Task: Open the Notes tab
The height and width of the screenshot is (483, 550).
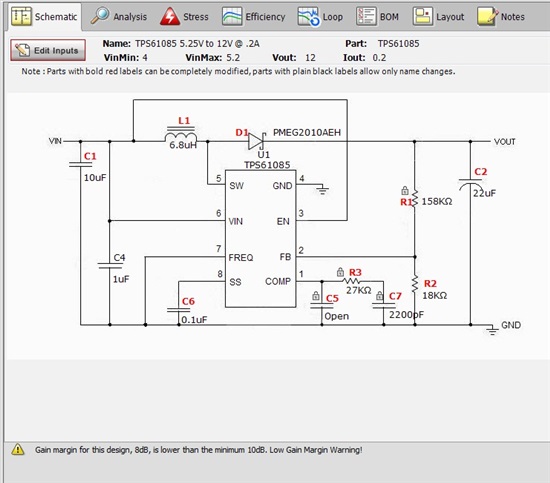Action: pyautogui.click(x=501, y=16)
